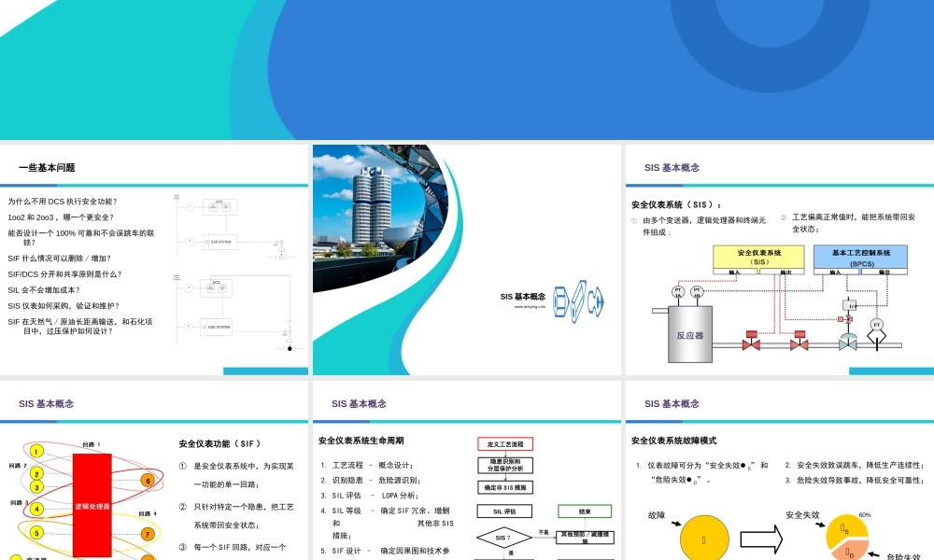Viewport: 934px width, 560px height.
Task: Click the flowchart box SIL 评估
Action: point(504,511)
